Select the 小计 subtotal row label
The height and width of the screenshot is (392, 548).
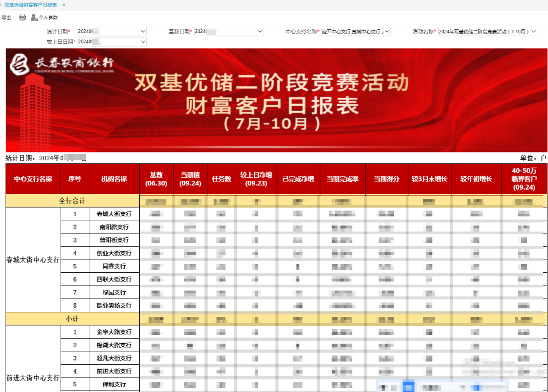72,319
